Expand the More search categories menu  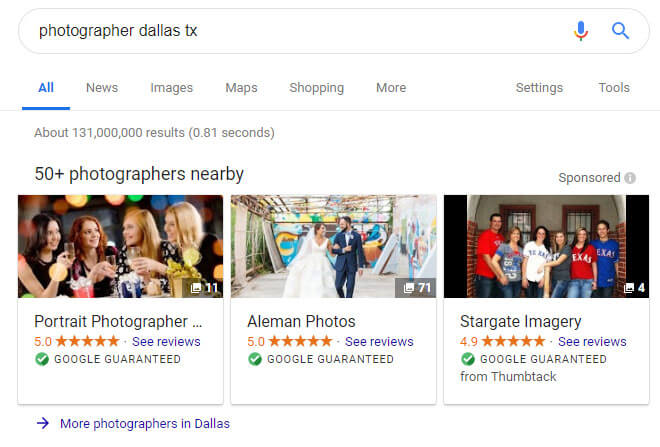(391, 88)
